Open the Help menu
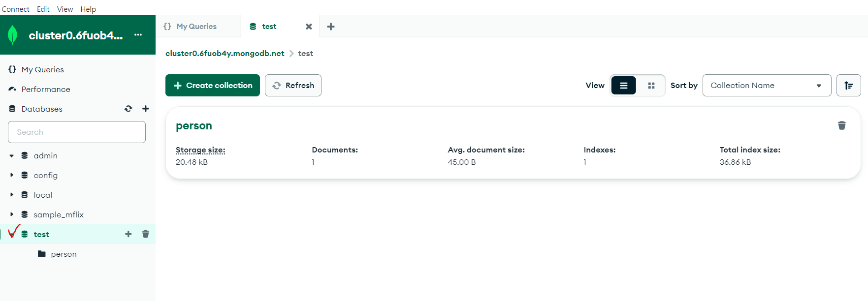This screenshot has width=868, height=301. (88, 9)
